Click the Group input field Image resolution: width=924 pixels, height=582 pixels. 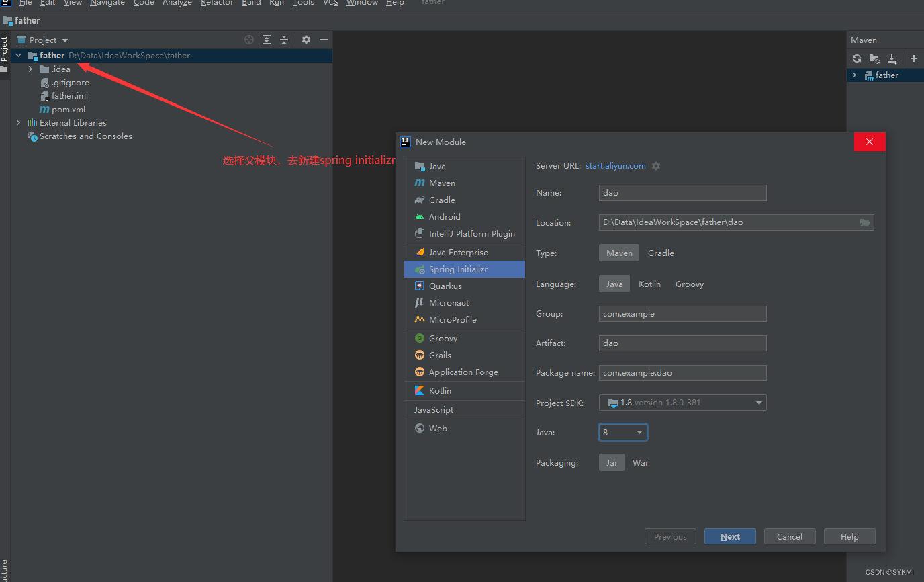683,314
